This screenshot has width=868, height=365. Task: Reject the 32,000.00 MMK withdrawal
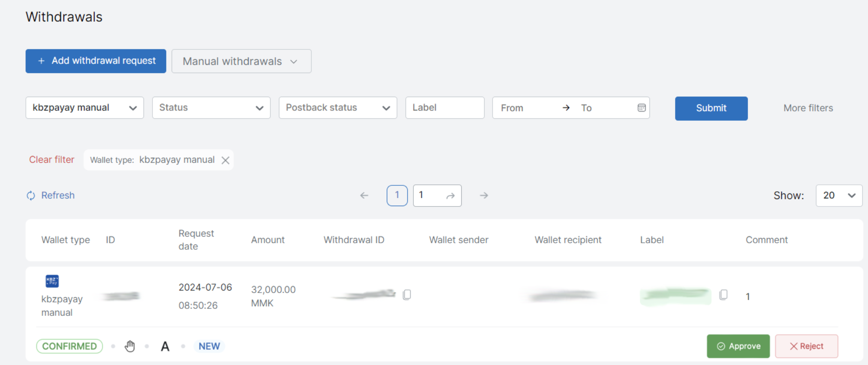click(806, 346)
